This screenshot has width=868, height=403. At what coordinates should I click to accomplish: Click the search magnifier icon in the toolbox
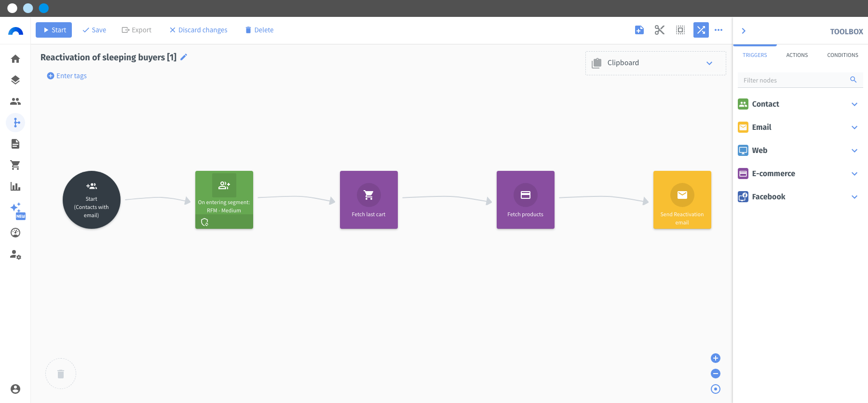[x=854, y=80]
